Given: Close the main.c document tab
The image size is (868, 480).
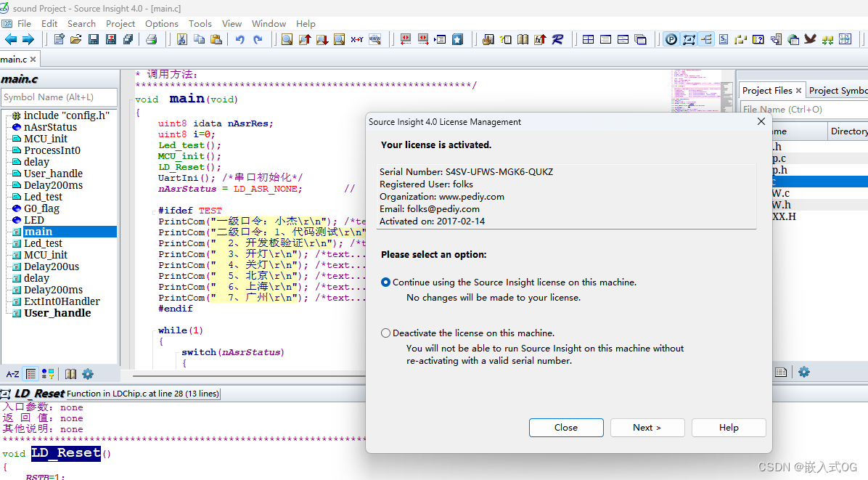Looking at the screenshot, I should point(33,60).
